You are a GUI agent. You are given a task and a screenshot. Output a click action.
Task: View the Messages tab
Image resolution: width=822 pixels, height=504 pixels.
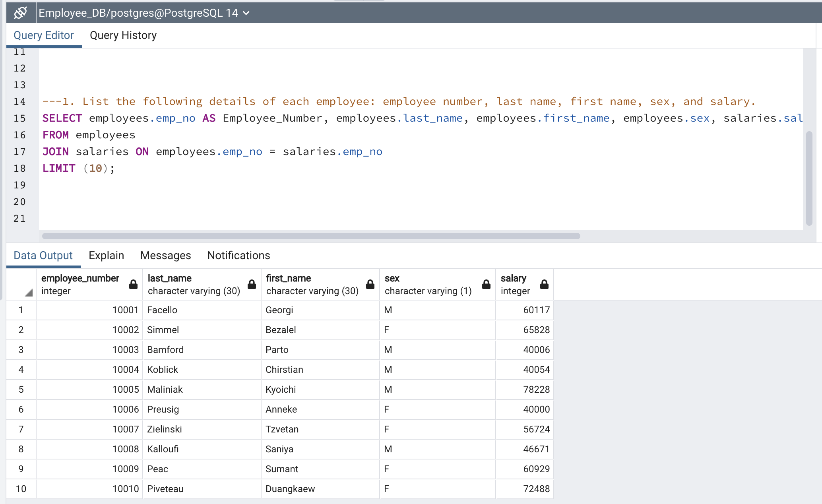tap(165, 256)
